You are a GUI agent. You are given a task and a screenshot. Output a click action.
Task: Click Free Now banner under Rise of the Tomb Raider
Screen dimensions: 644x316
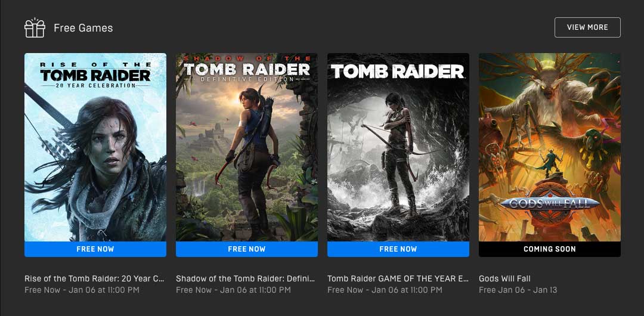[95, 249]
